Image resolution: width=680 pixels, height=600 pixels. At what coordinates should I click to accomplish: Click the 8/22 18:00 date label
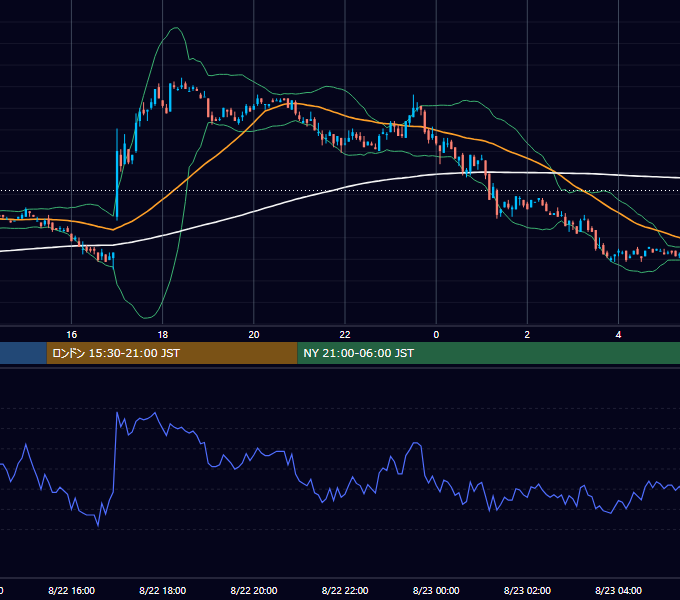pos(163,590)
